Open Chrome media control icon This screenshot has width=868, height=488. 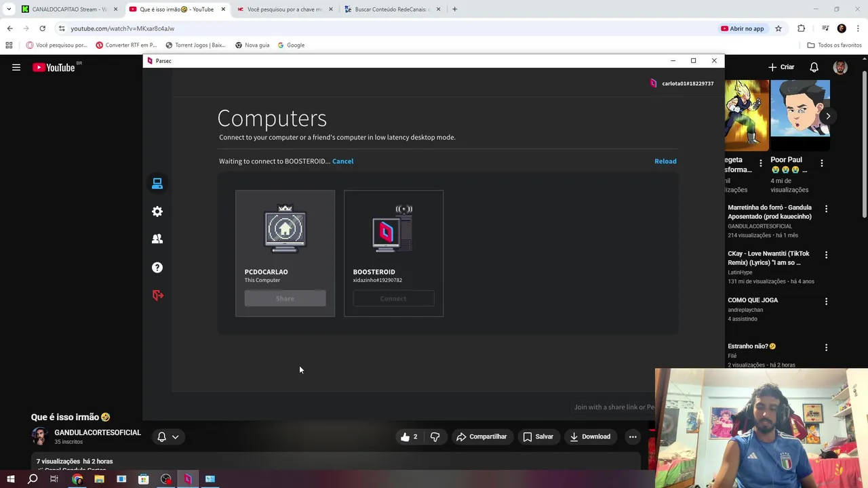coord(825,28)
